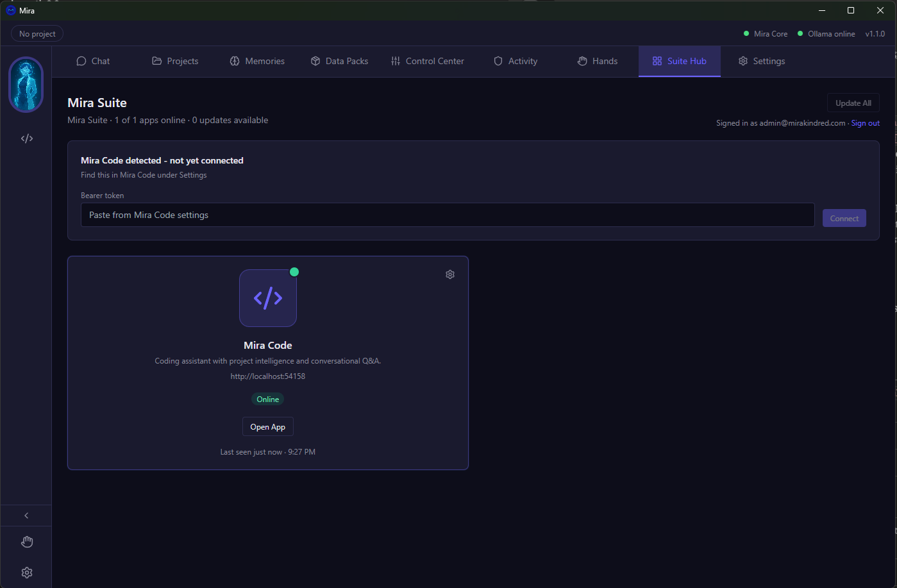The width and height of the screenshot is (897, 588).
Task: Switch to the Hands tab
Action: [598, 62]
